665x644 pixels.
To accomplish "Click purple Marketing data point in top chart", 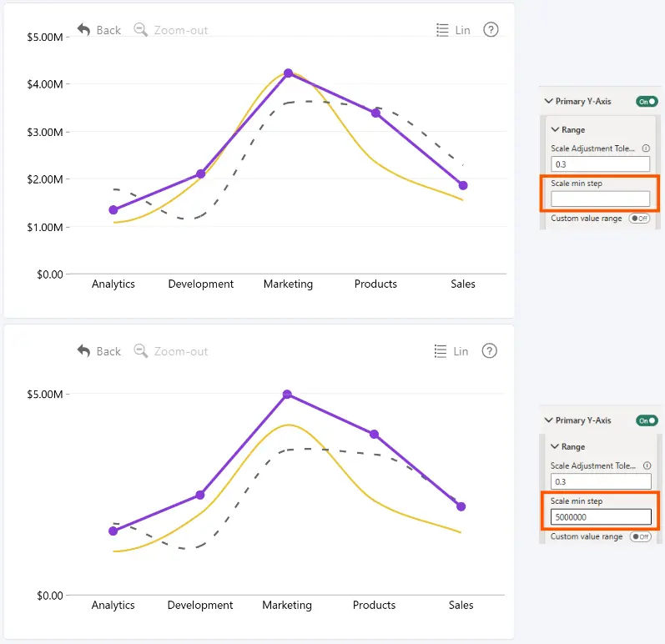I will coord(289,73).
